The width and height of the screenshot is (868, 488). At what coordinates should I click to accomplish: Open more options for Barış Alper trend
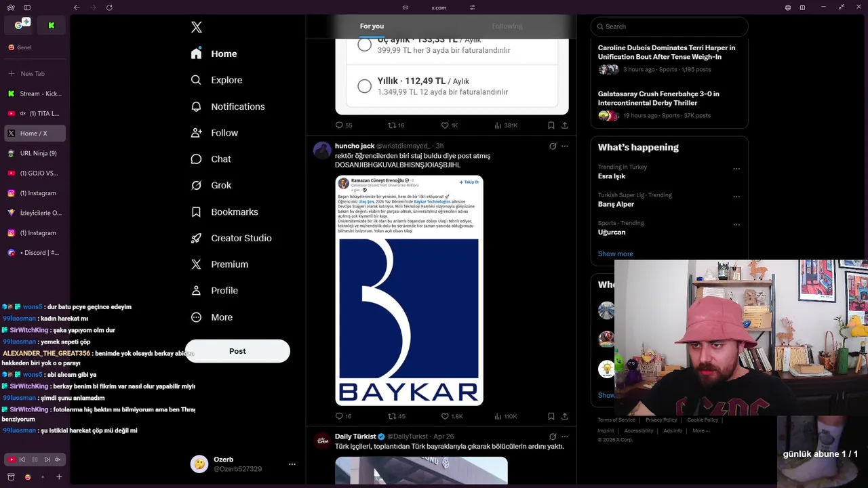(736, 197)
